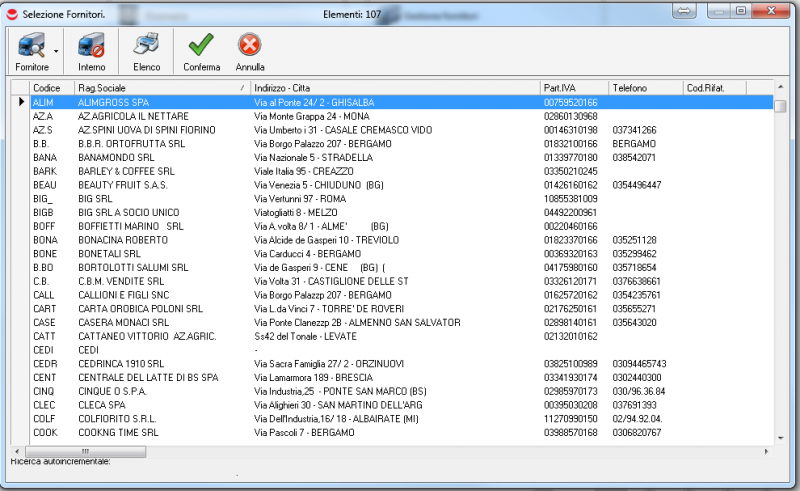This screenshot has height=491, width=800.
Task: Click the vertical scrollbar down arrow
Action: pos(780,438)
